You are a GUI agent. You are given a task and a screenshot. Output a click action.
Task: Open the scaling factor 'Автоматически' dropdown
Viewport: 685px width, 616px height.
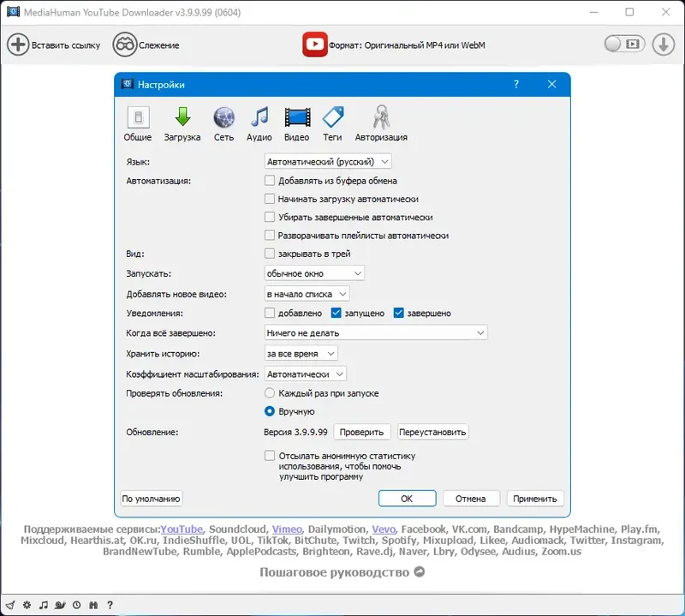coord(306,374)
